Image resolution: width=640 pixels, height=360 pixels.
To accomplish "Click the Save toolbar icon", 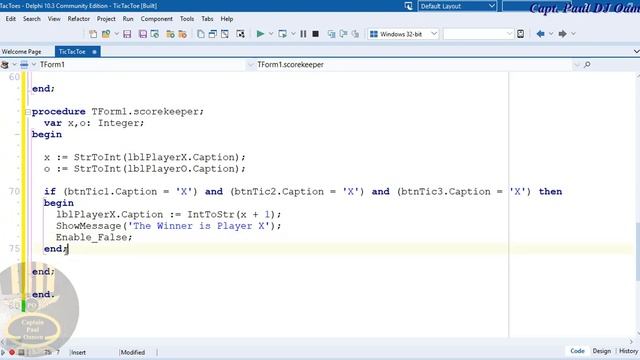I will pos(127,34).
